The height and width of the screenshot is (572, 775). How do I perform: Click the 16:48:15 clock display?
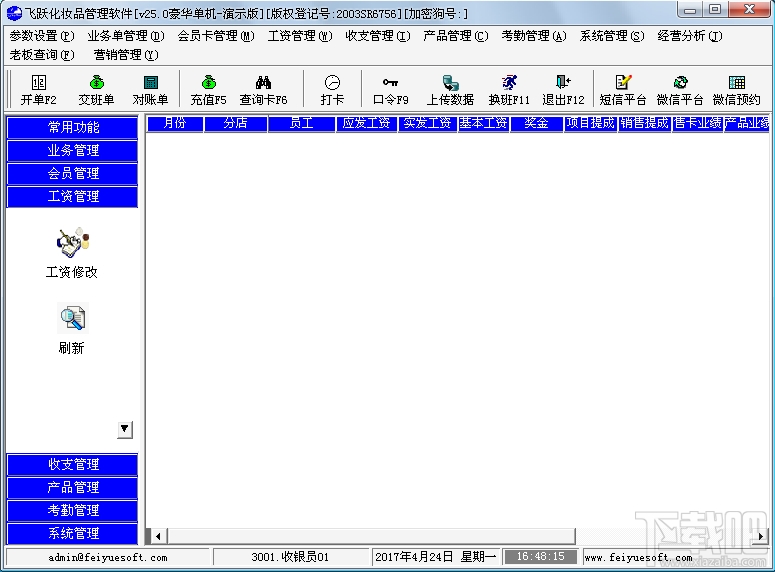tap(540, 557)
